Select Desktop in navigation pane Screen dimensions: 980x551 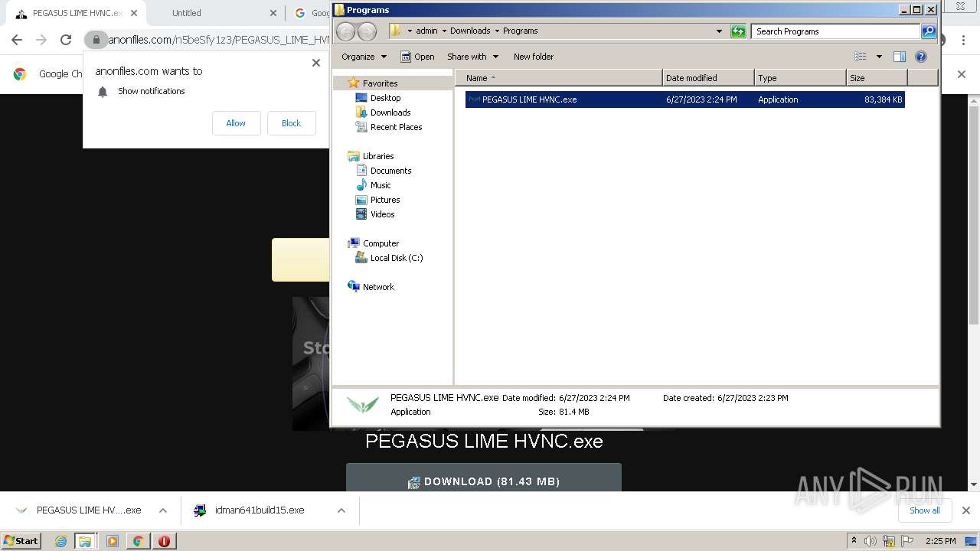coord(385,98)
